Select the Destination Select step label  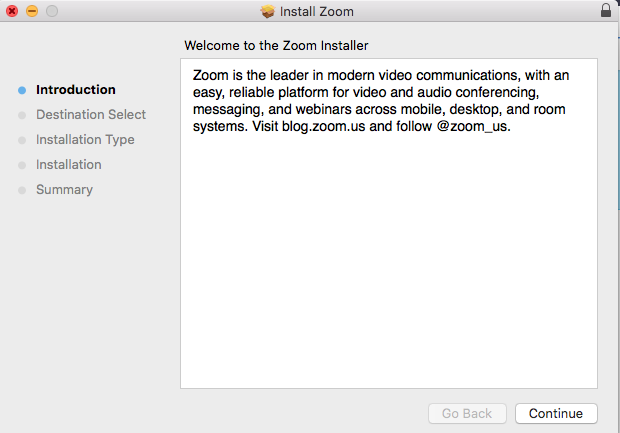tap(90, 115)
